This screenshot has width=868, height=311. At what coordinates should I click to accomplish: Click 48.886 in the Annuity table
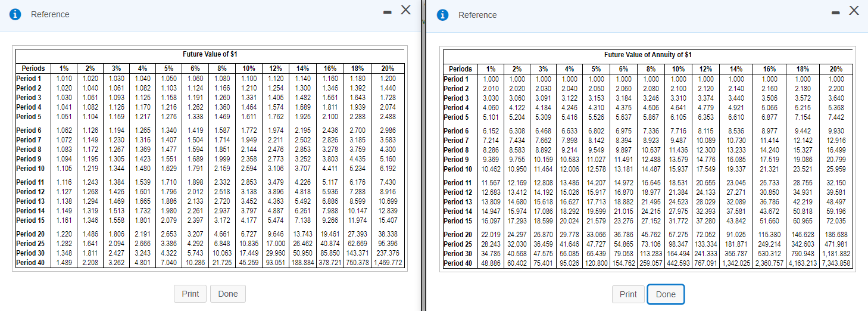[491, 263]
